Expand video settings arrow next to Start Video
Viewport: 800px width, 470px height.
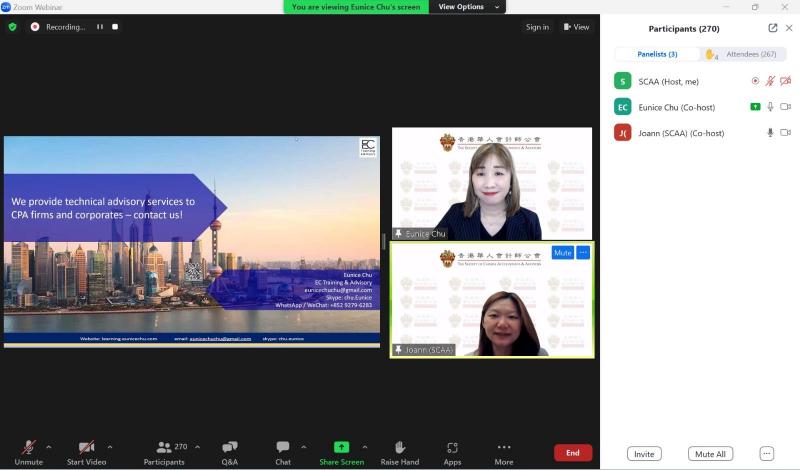pos(110,447)
